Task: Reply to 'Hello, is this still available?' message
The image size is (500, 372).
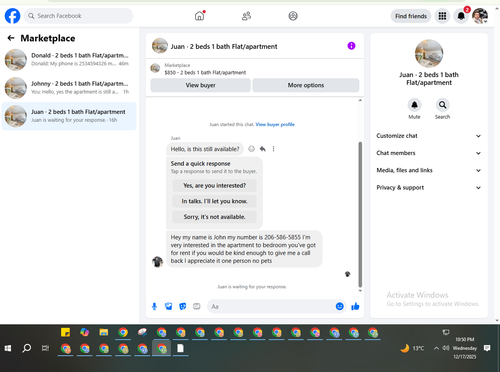Action: 263,149
